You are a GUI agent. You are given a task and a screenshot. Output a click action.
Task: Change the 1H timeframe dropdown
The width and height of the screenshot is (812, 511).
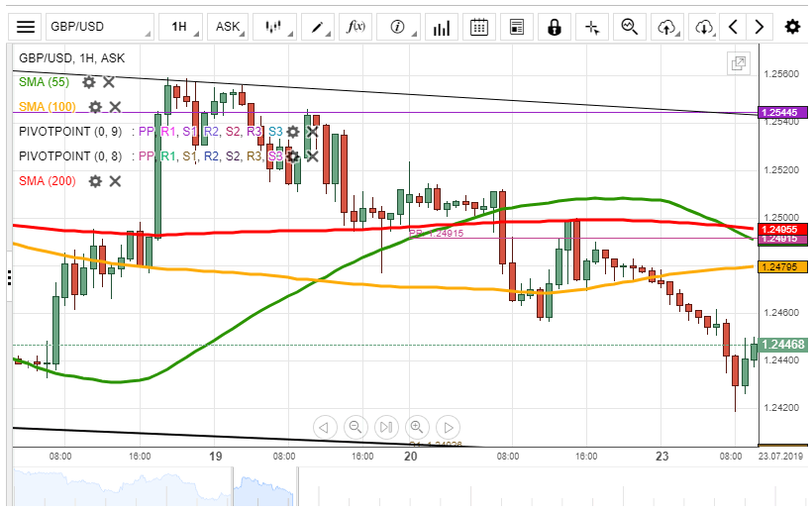181,27
